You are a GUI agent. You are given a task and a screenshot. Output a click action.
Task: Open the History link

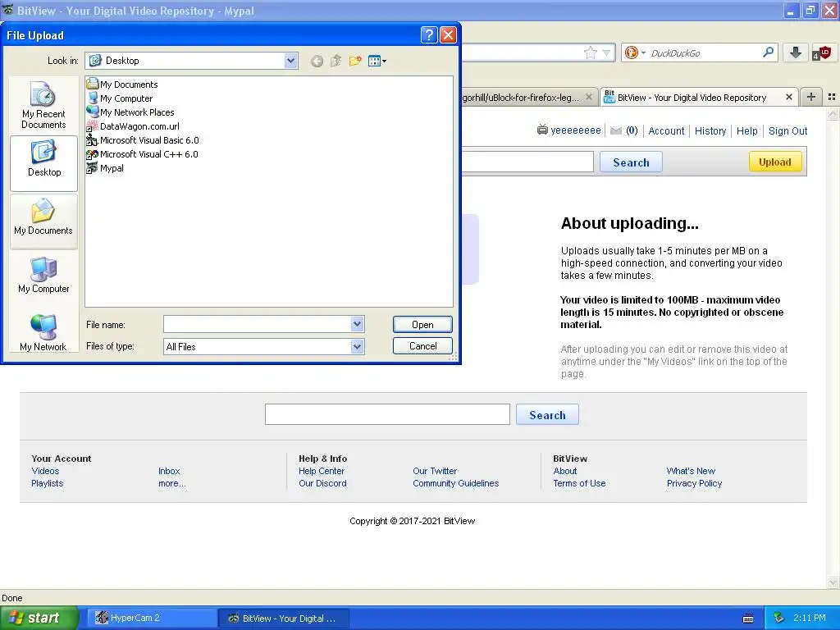(x=710, y=130)
